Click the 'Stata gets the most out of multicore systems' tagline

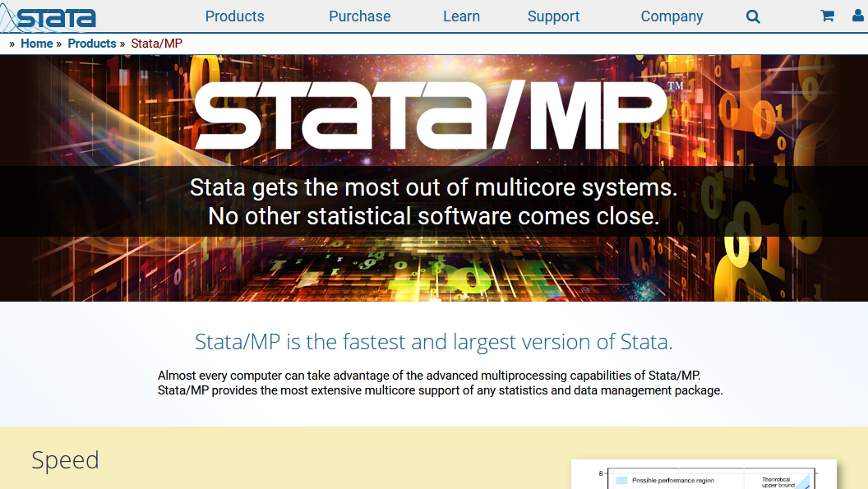(x=433, y=187)
